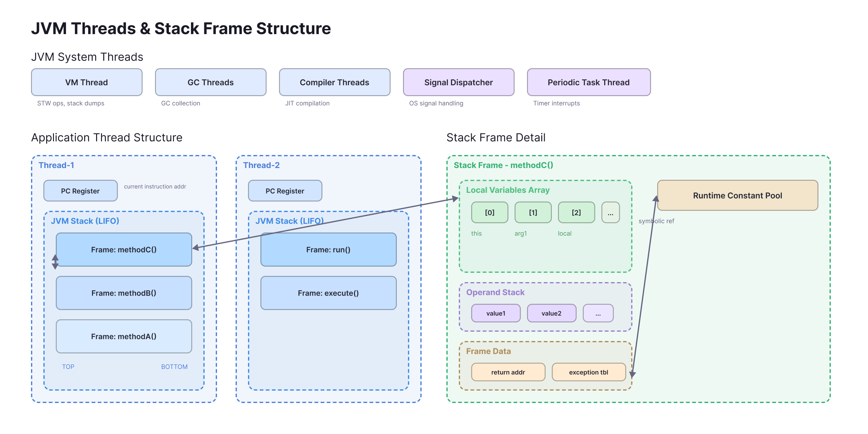
Task: Click the ellipsis slot in Local Variables Array
Action: (611, 212)
